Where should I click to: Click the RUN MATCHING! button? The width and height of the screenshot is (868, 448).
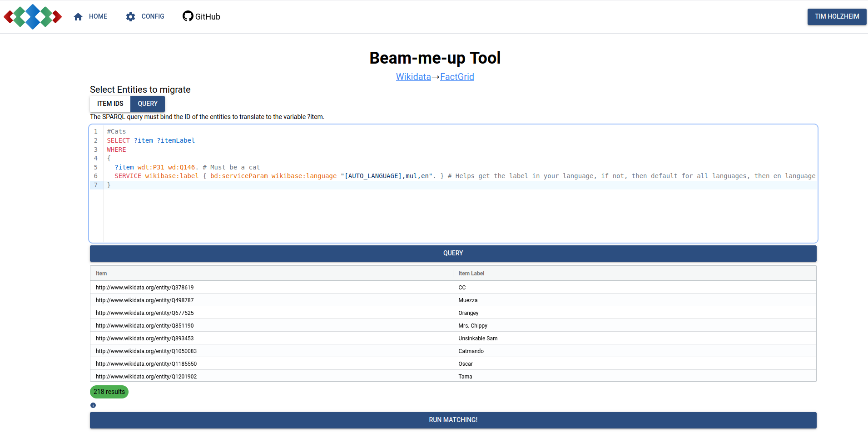coord(453,420)
